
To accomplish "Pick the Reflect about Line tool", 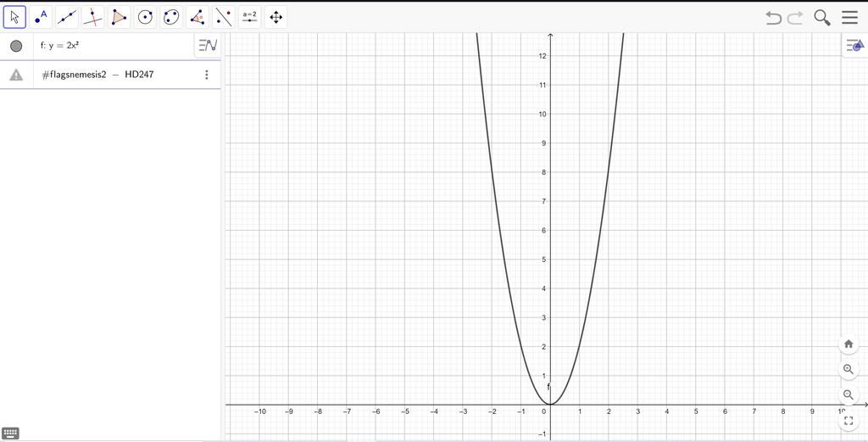I will coord(224,17).
